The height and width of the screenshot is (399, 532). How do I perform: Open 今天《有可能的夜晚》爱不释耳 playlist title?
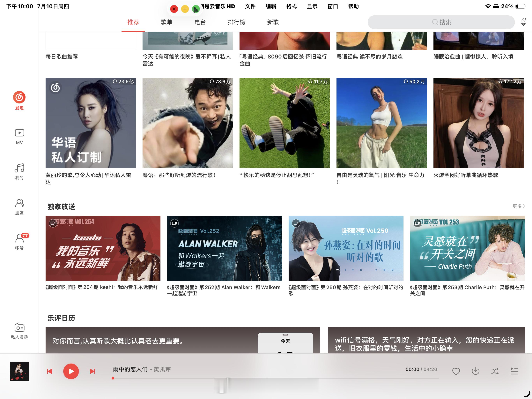click(187, 60)
